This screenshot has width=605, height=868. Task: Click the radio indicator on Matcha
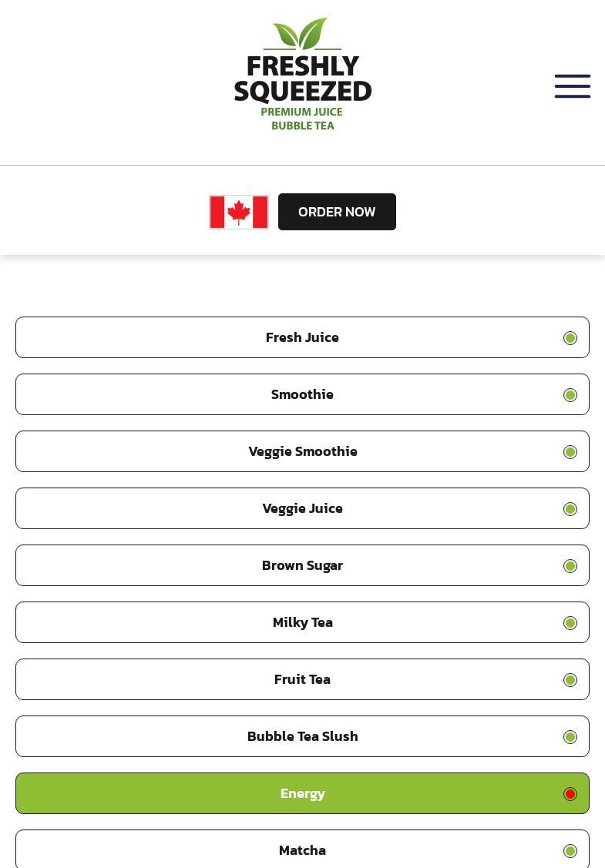point(570,850)
